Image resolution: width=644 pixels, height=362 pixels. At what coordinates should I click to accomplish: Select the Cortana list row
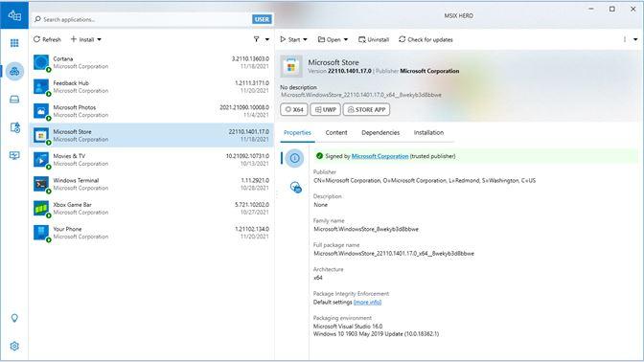[x=151, y=62]
